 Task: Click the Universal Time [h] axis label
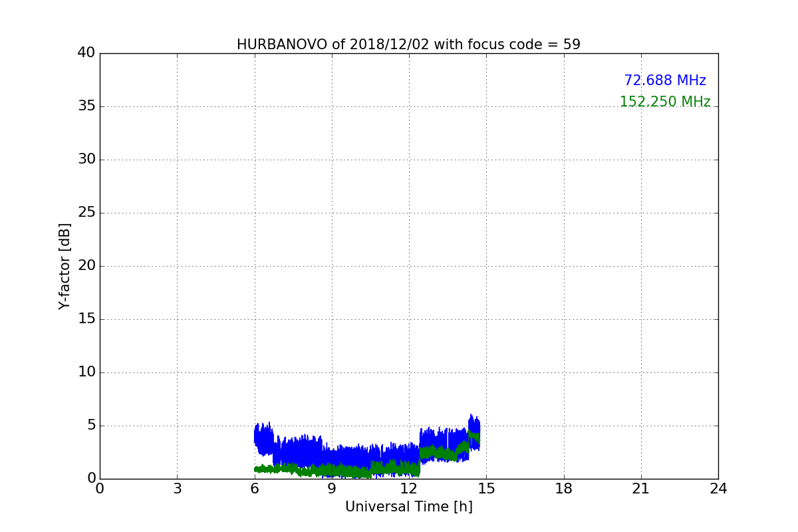tap(408, 507)
